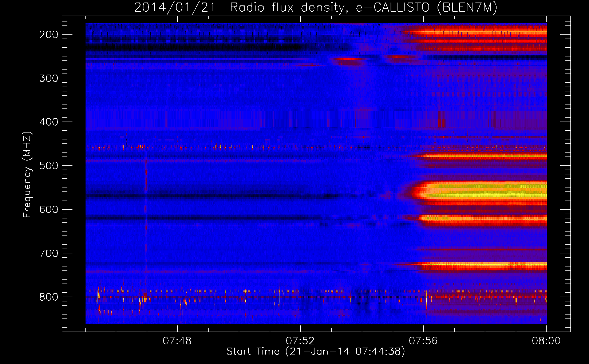Click the 07:56 time tick label
This screenshot has width=589, height=364.
[423, 341]
